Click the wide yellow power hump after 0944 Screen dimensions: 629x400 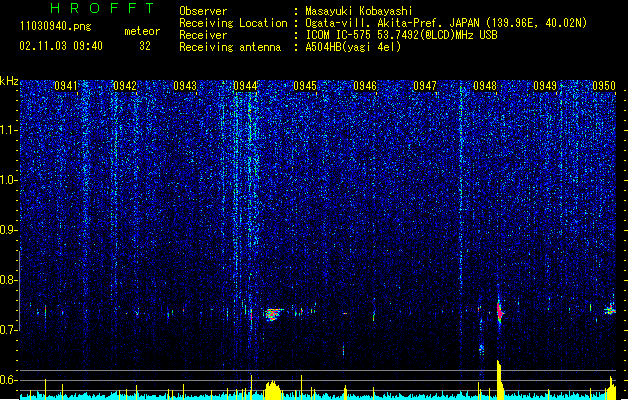pos(273,390)
